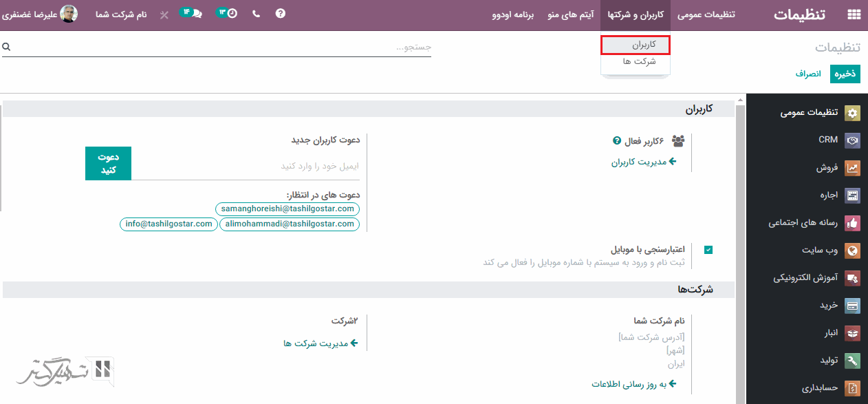The image size is (868, 404).
Task: Click help icon next to ۶کاربر فعال
Action: point(617,141)
